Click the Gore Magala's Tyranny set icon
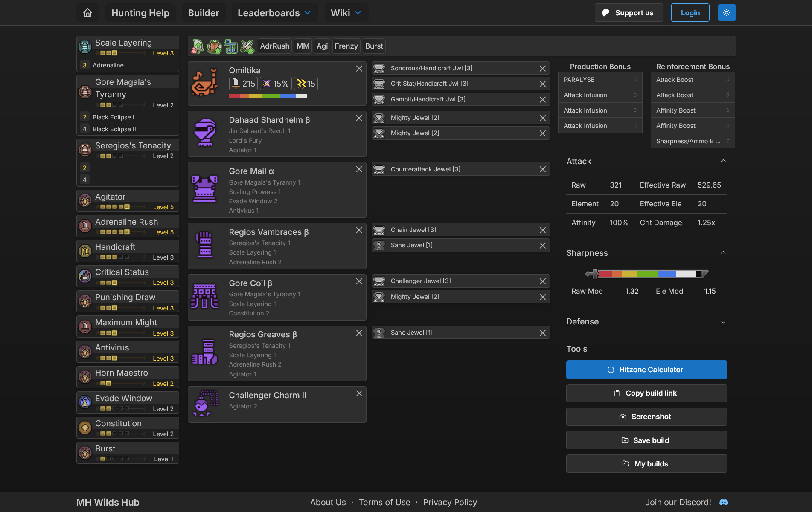812x512 pixels. (x=85, y=92)
